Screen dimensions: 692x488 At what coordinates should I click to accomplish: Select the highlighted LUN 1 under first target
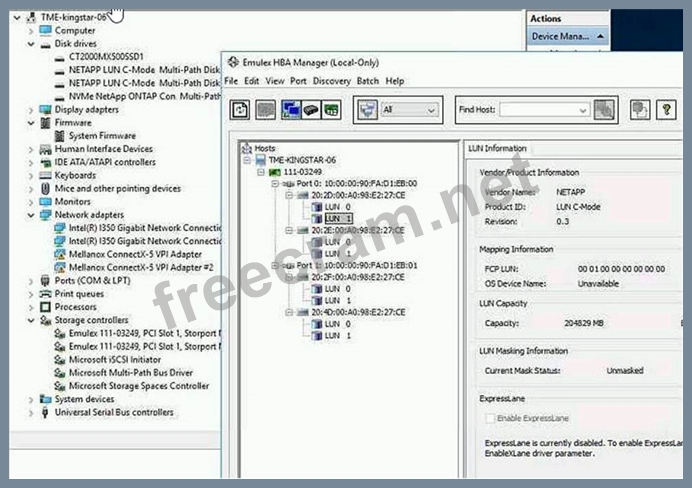(x=338, y=218)
